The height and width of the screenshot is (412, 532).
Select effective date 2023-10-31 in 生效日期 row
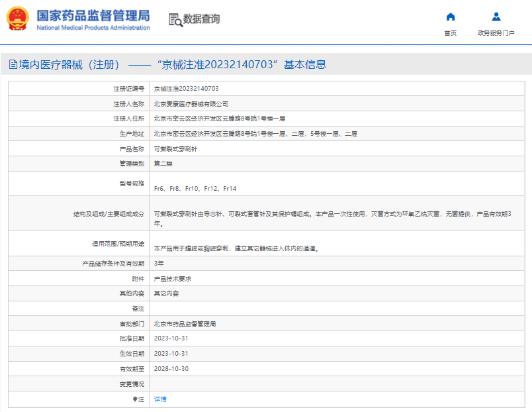171,354
